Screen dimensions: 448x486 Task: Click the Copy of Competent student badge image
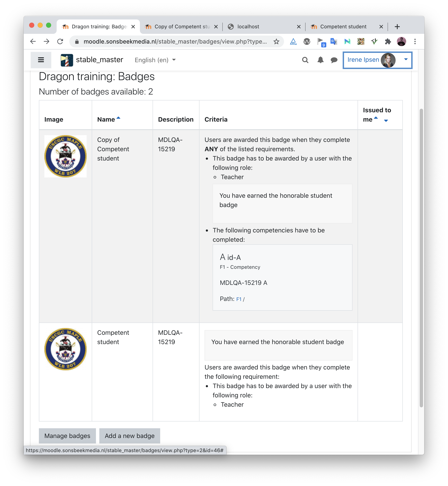[x=65, y=156]
